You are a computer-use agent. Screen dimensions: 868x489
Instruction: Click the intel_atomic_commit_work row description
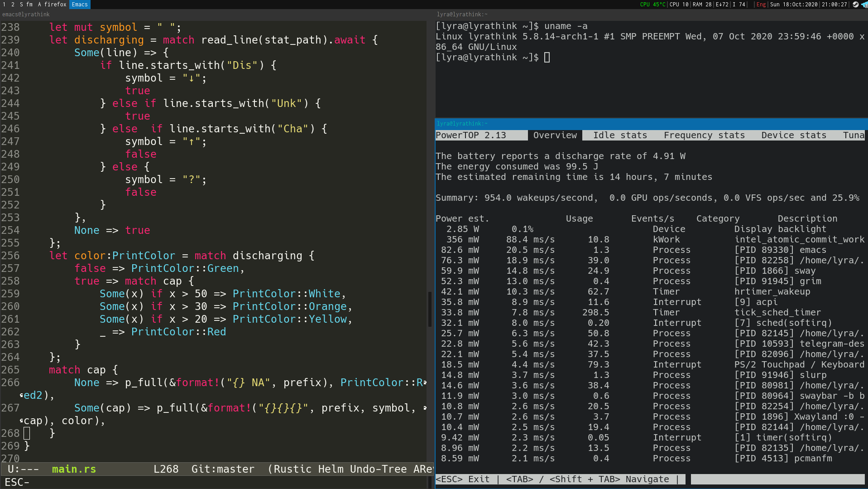pos(799,239)
